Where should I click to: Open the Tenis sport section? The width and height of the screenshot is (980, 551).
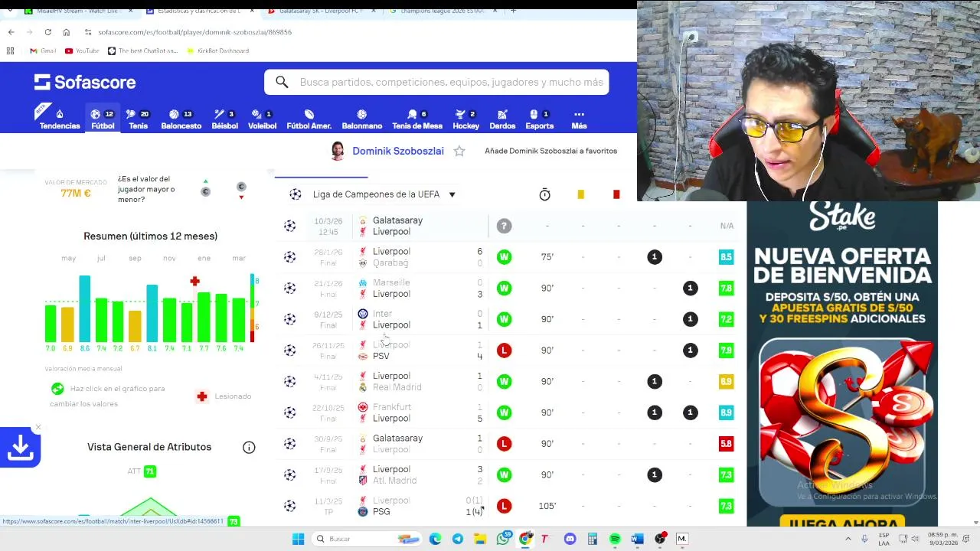pos(138,119)
